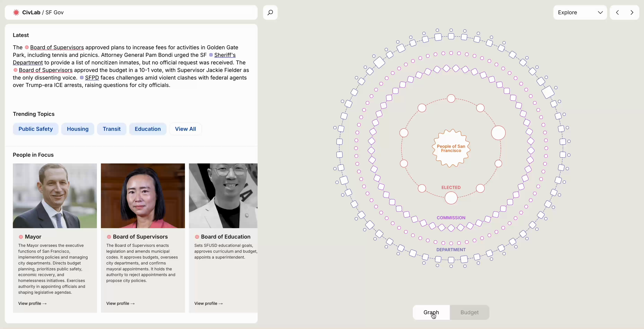Click the Latest section heading
The height and width of the screenshot is (329, 644).
pyautogui.click(x=21, y=35)
